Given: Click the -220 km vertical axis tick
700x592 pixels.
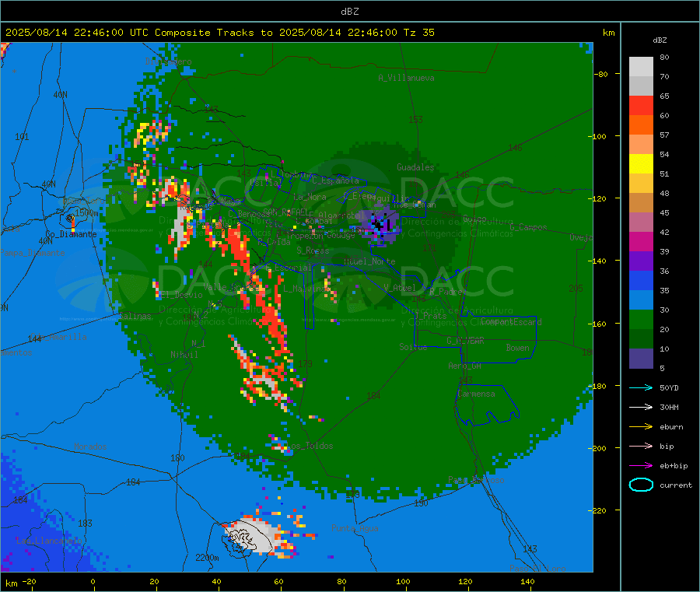Looking at the screenshot, I should pyautogui.click(x=599, y=511).
